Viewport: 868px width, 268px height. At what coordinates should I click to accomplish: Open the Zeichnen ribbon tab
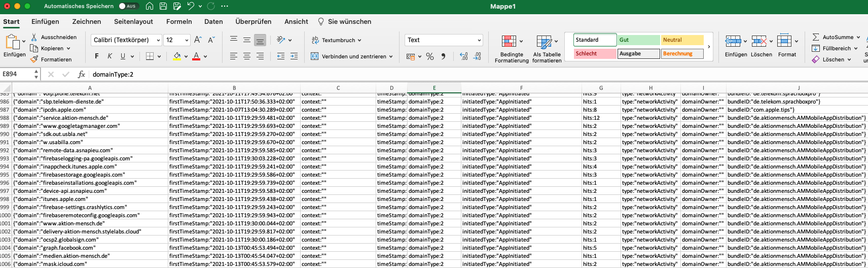pos(87,21)
